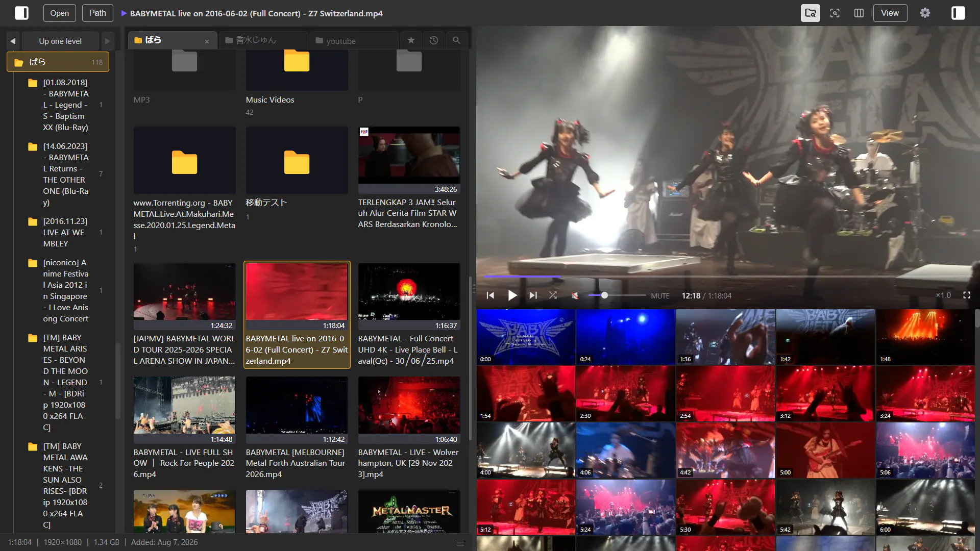Open the playback speed ×1.0 selector
Screen dimensions: 980x551
click(x=943, y=295)
